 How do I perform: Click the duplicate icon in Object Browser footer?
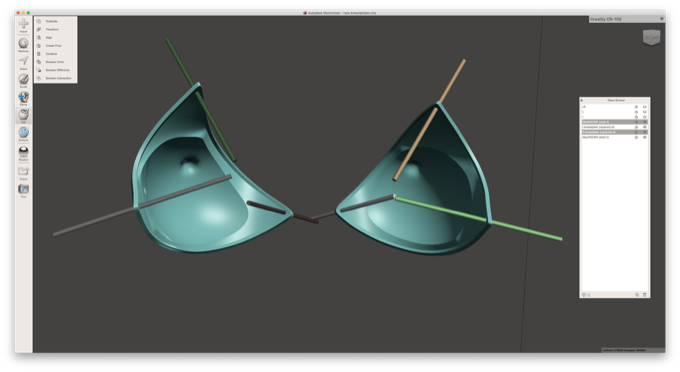pyautogui.click(x=637, y=294)
